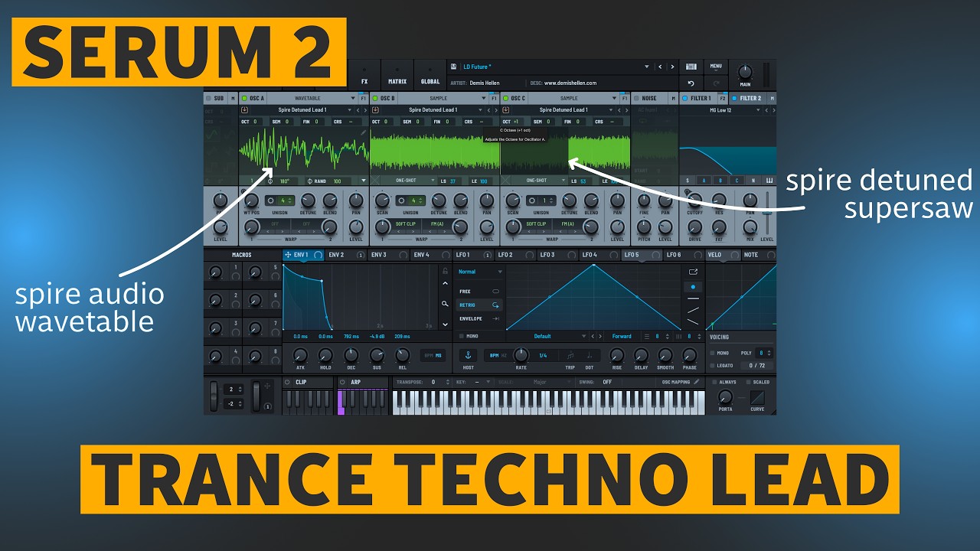Switch to the FX tab
Image resolution: width=980 pixels, height=551 pixels.
(x=364, y=75)
